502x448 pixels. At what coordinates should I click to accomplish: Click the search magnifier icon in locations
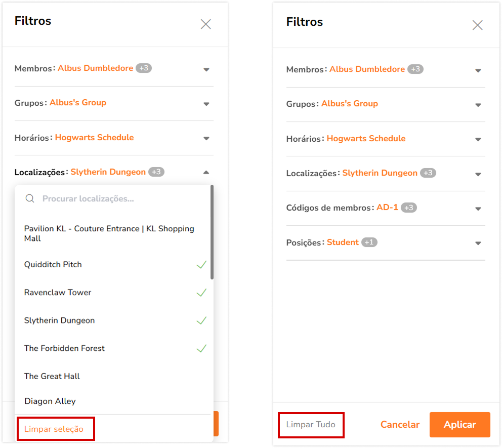tap(30, 199)
